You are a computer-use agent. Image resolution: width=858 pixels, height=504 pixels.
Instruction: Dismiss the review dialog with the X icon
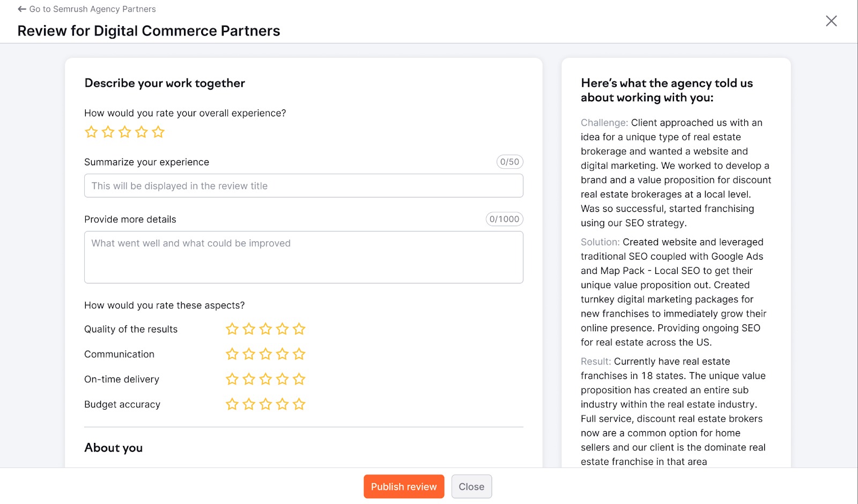click(831, 21)
